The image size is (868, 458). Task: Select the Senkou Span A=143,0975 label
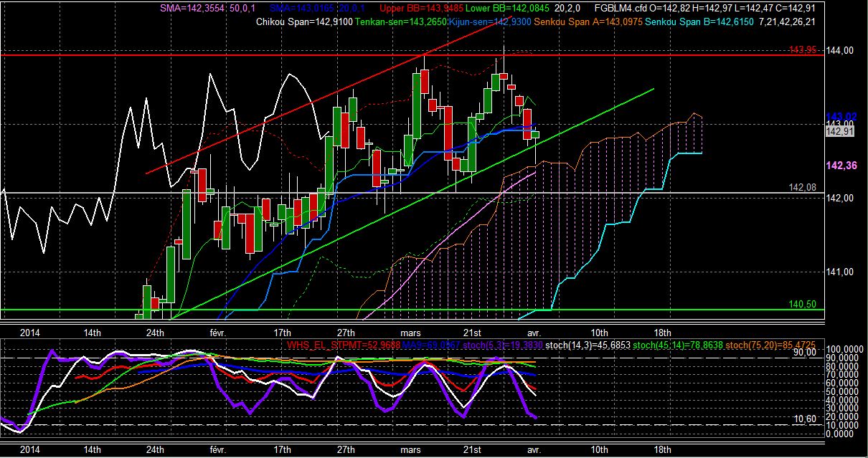pos(589,23)
